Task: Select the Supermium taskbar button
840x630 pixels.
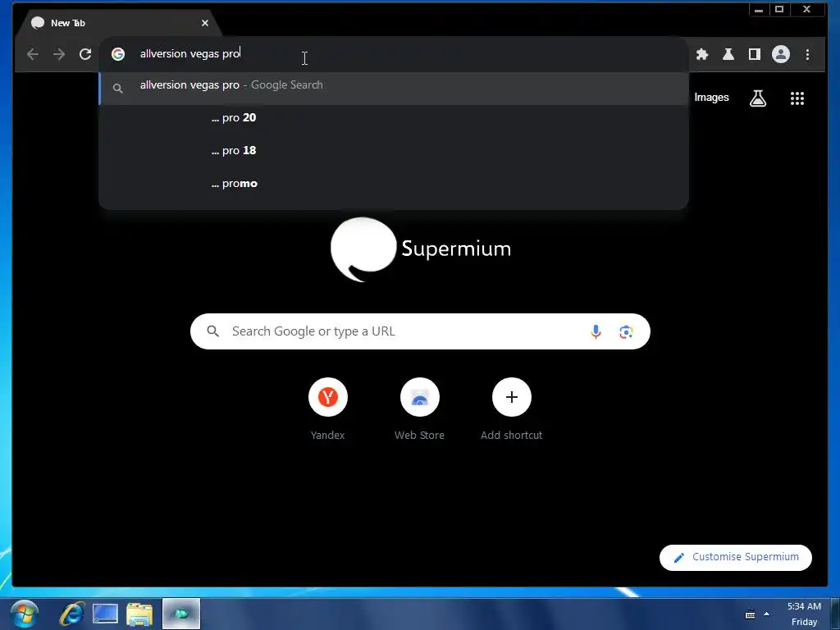Action: pos(181,614)
